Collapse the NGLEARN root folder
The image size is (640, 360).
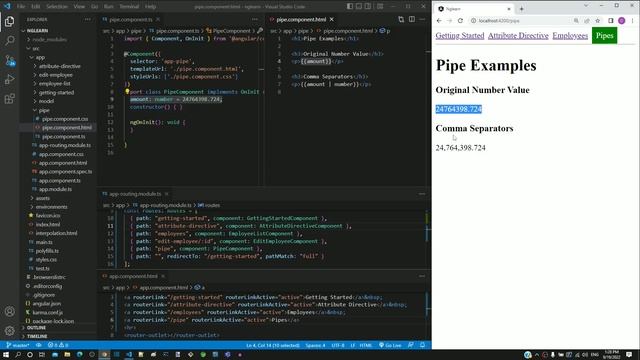pos(37,31)
